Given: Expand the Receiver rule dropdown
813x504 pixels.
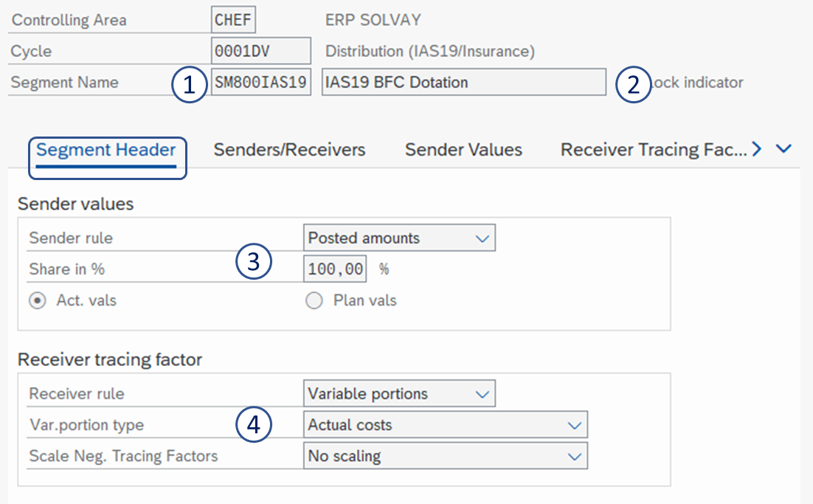Looking at the screenshot, I should pyautogui.click(x=399, y=393).
